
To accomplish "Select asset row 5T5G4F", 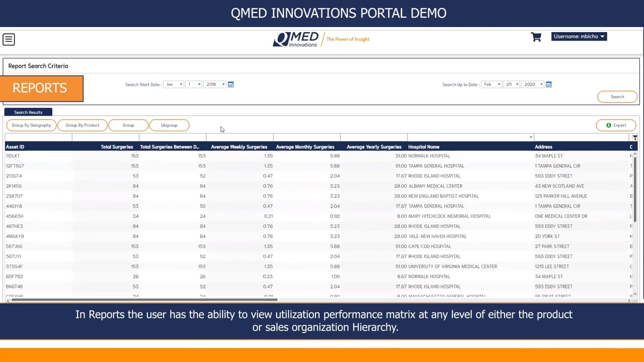I will click(x=319, y=266).
